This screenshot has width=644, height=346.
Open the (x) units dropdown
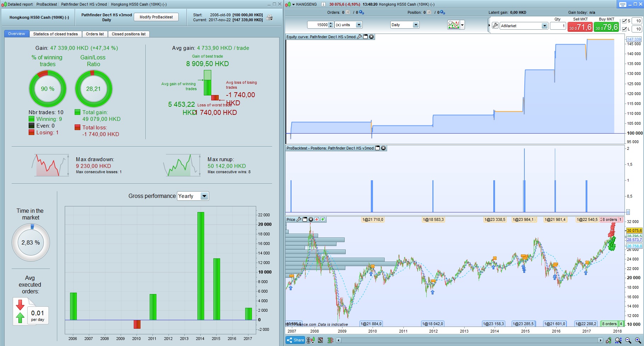[x=349, y=25]
